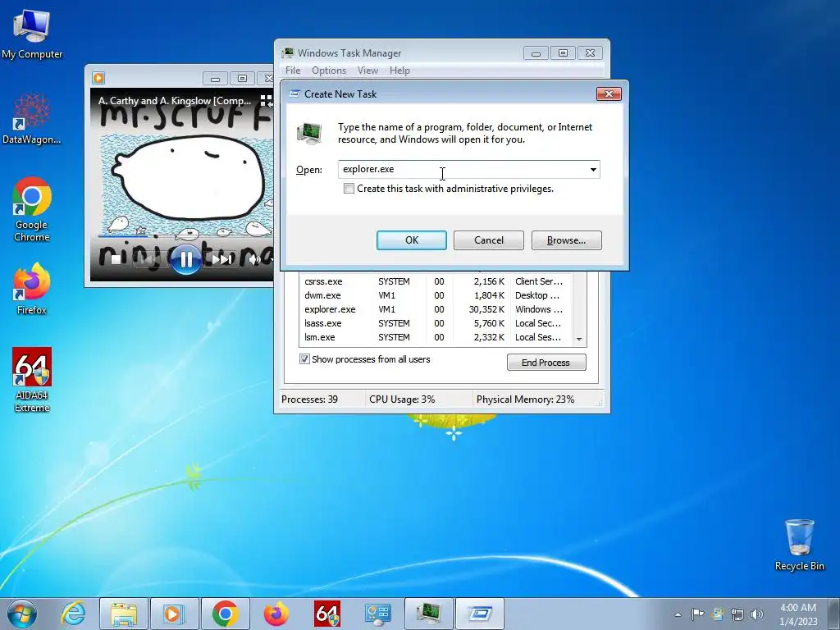This screenshot has height=630, width=840.
Task: Enable 'Create this task with administrative privileges'
Action: click(x=349, y=189)
